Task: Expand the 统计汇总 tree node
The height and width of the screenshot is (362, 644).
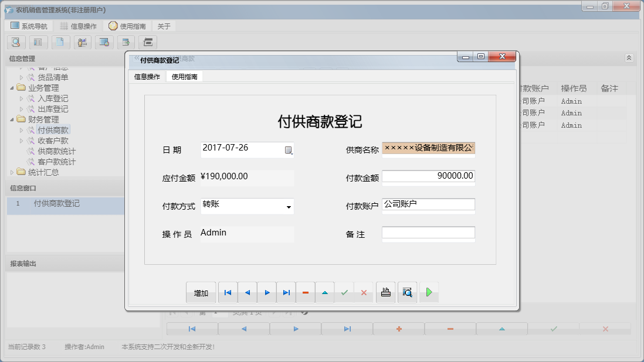Action: pos(11,172)
